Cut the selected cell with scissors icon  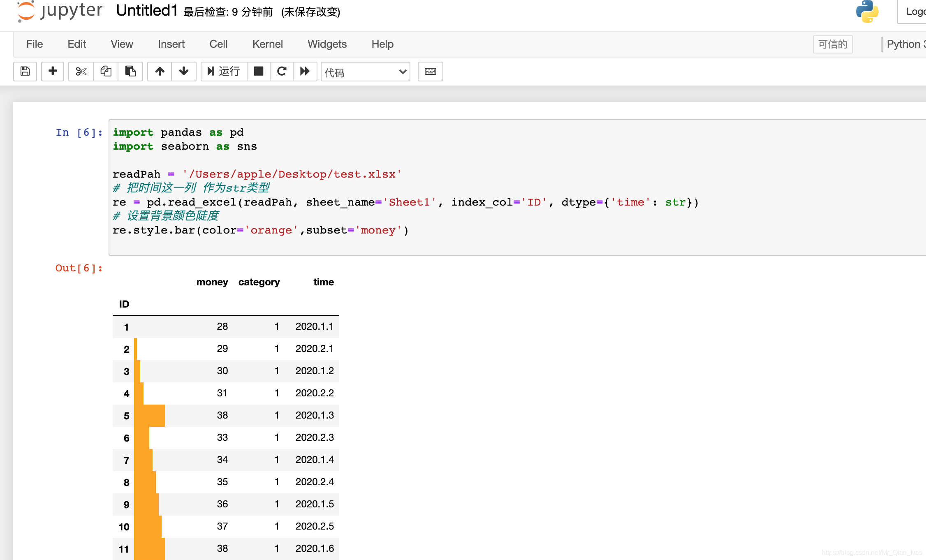(x=81, y=72)
